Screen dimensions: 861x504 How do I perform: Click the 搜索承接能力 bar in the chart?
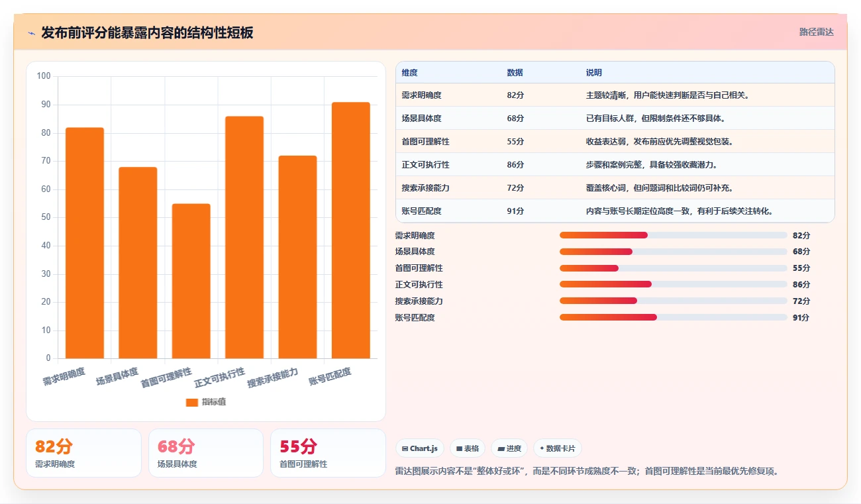[297, 257]
